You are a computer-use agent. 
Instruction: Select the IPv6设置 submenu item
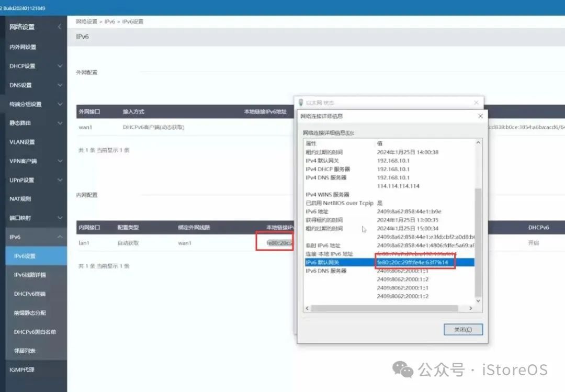click(36, 256)
